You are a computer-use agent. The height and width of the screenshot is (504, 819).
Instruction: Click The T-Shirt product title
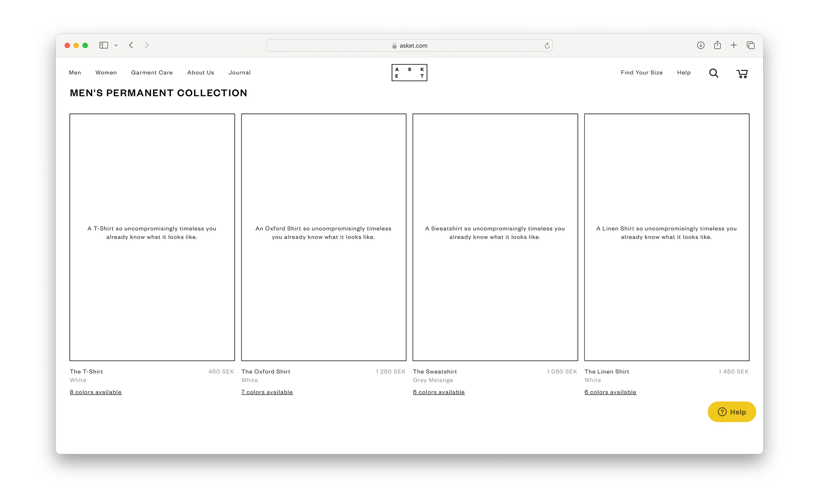(x=86, y=371)
